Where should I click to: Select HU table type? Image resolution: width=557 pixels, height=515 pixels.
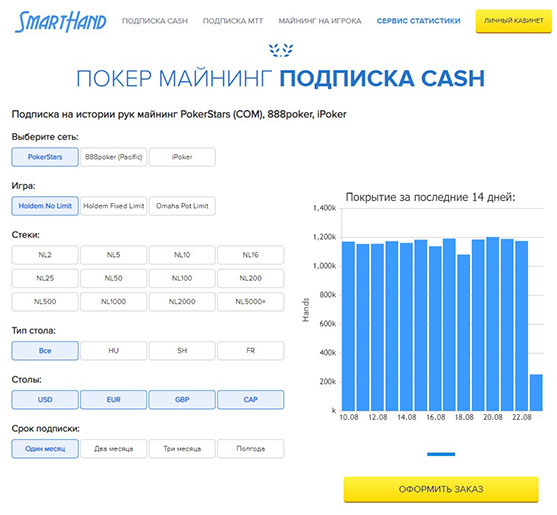click(114, 351)
